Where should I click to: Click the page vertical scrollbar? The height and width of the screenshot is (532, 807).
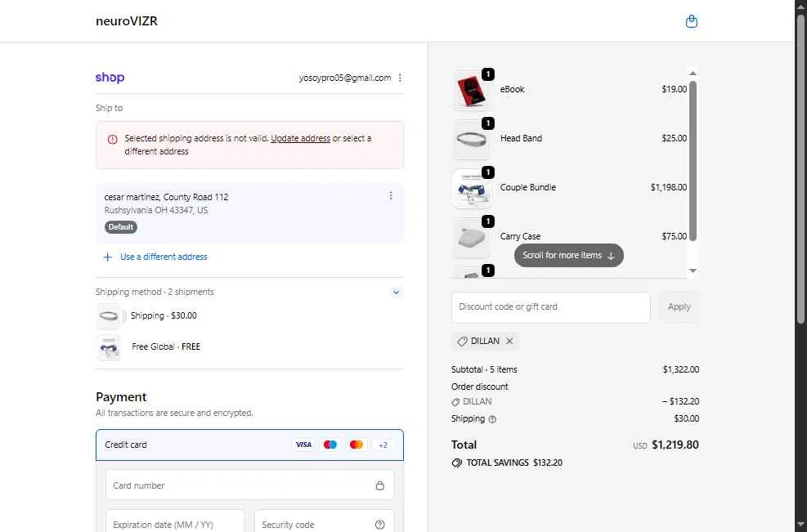click(x=800, y=169)
